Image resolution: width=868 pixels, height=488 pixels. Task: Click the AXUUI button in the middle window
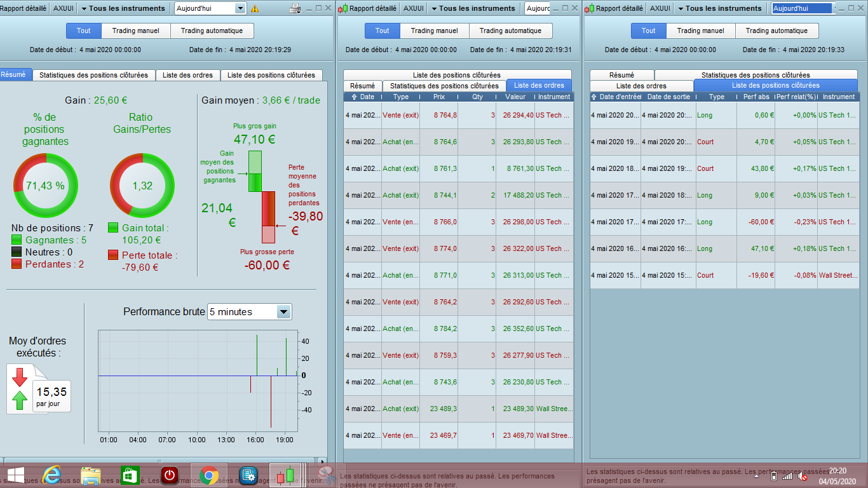413,8
